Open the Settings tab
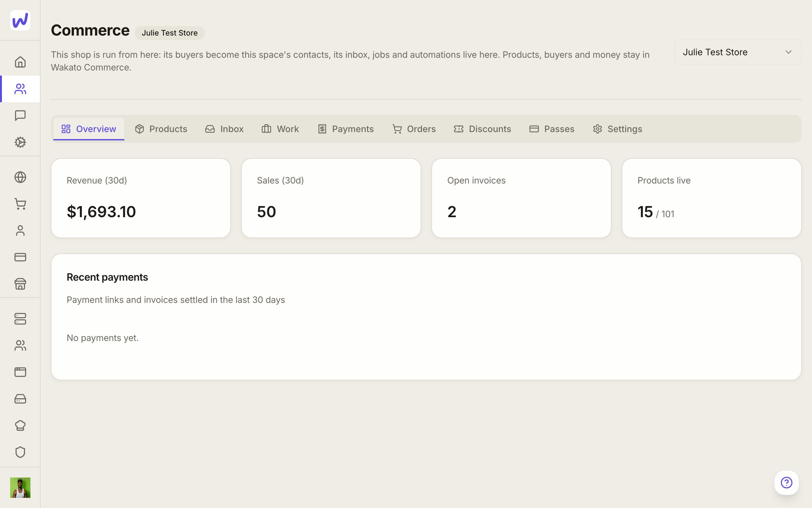Viewport: 812px width, 508px height. click(617, 129)
